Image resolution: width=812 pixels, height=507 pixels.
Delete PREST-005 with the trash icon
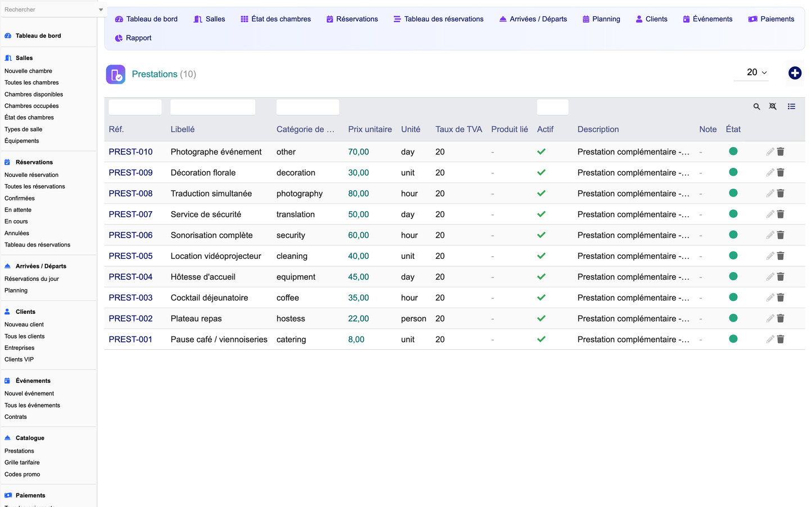[781, 255]
